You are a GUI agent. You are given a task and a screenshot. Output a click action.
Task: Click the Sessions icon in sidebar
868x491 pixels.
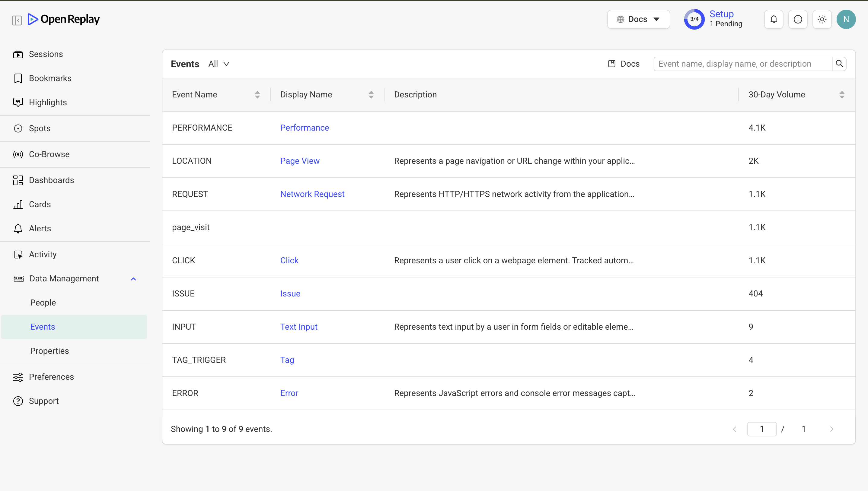point(18,54)
